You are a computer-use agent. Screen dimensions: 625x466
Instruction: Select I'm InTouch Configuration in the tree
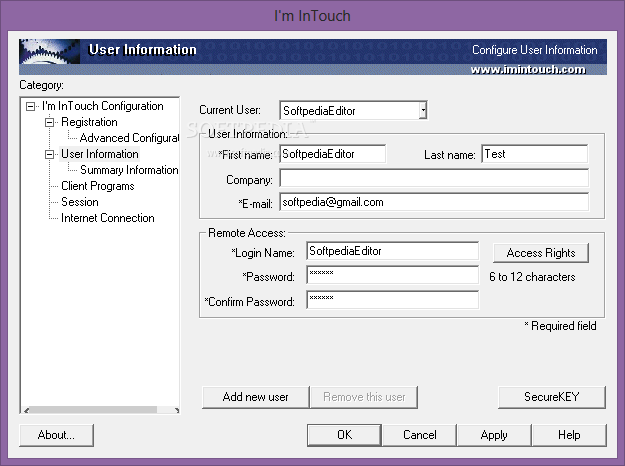103,106
